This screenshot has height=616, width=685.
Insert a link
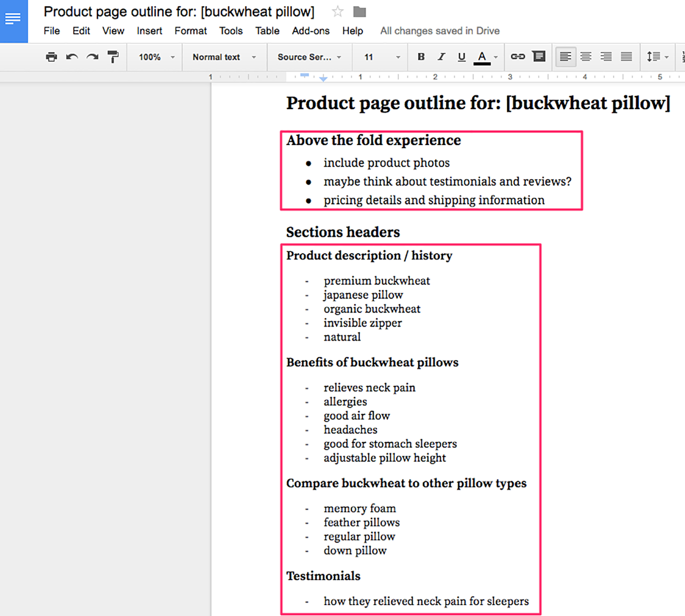point(518,57)
